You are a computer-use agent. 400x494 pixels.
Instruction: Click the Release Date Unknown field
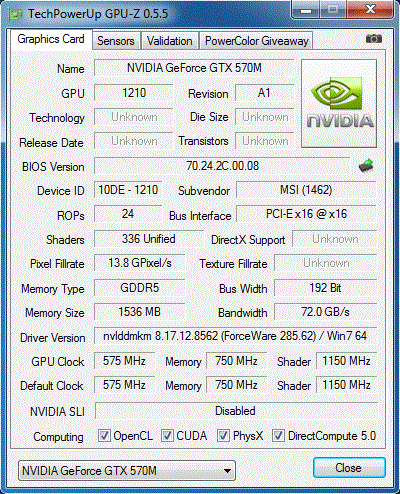coord(134,141)
